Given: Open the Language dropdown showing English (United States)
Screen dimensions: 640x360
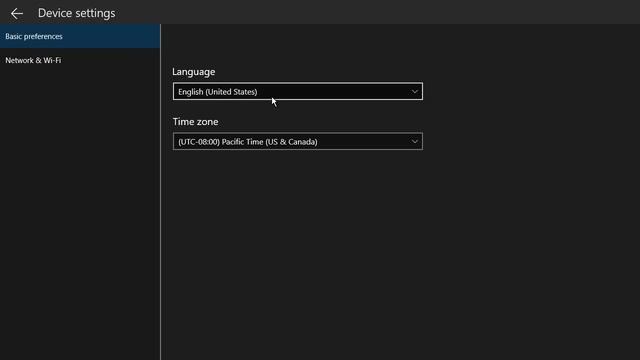Looking at the screenshot, I should coord(298,91).
